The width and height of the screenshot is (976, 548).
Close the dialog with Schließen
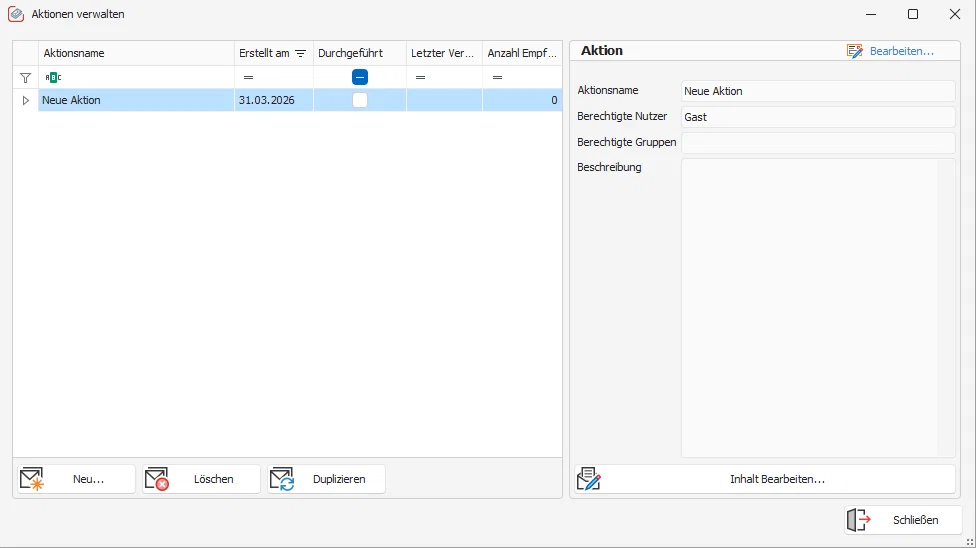(x=903, y=520)
